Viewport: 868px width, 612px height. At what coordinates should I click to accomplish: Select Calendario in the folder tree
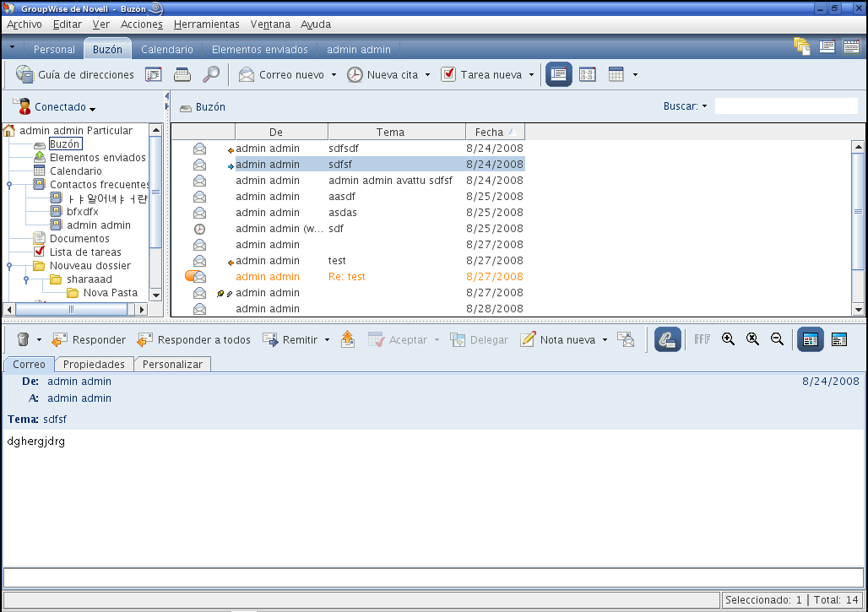[x=76, y=171]
